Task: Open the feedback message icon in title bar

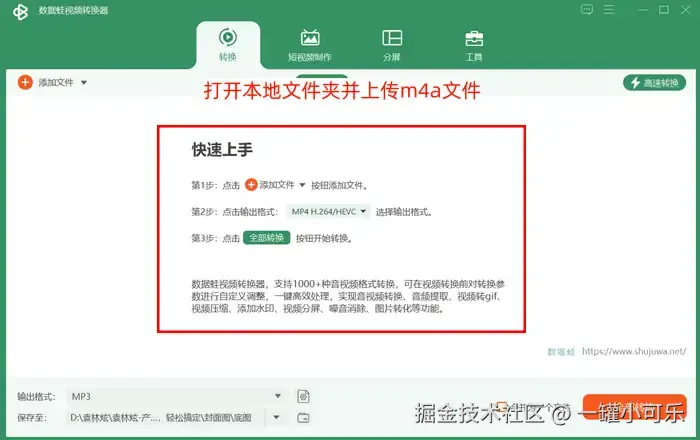Action: (x=587, y=9)
